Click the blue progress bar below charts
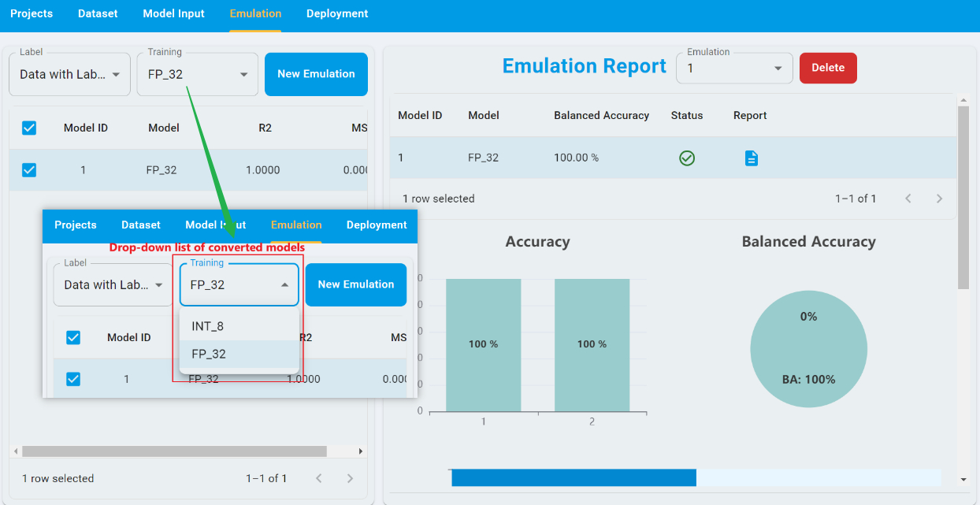Viewport: 980px width, 505px height. pyautogui.click(x=574, y=478)
